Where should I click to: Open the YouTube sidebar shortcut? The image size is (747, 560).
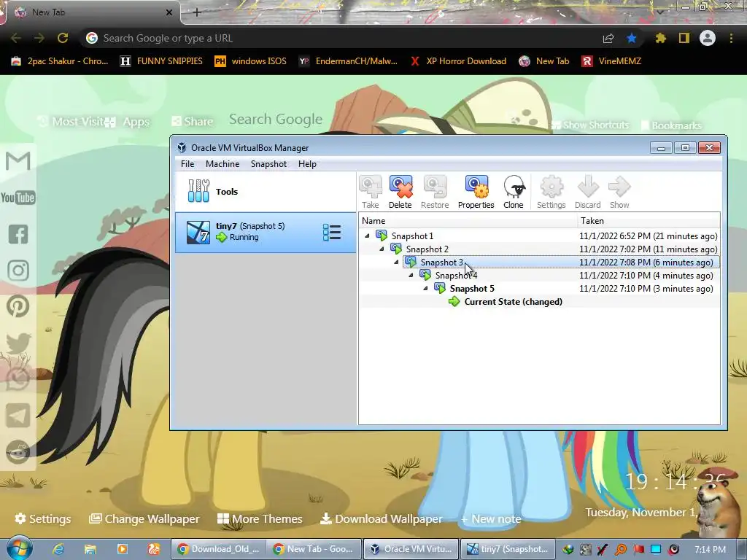18,197
